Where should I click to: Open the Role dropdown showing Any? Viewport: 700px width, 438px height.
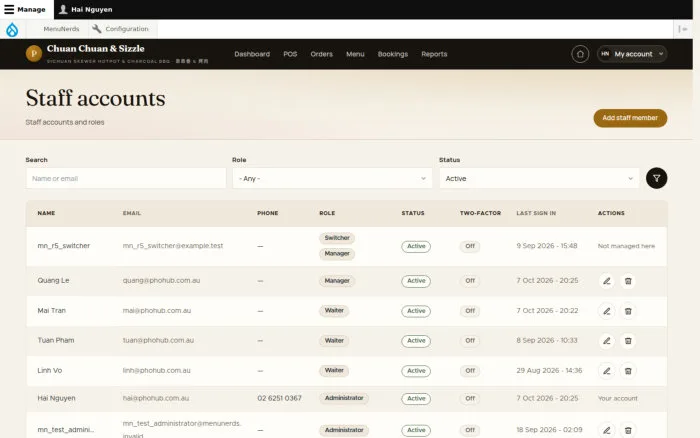pos(332,178)
